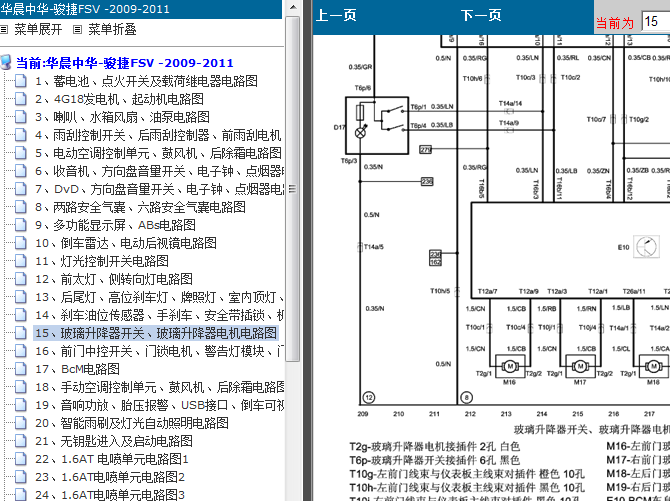The image size is (670, 501).
Task: Click the 菜单展开 expand-menu icon
Action: tap(4, 29)
